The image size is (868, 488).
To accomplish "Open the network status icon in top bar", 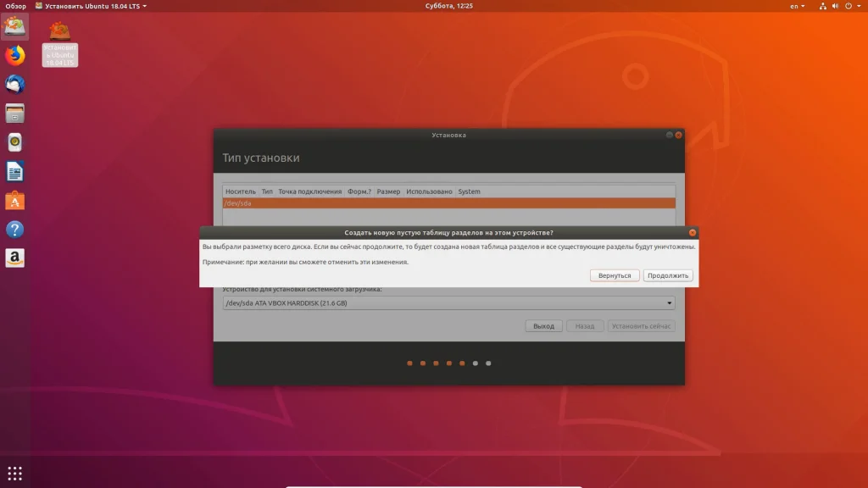I will [822, 6].
